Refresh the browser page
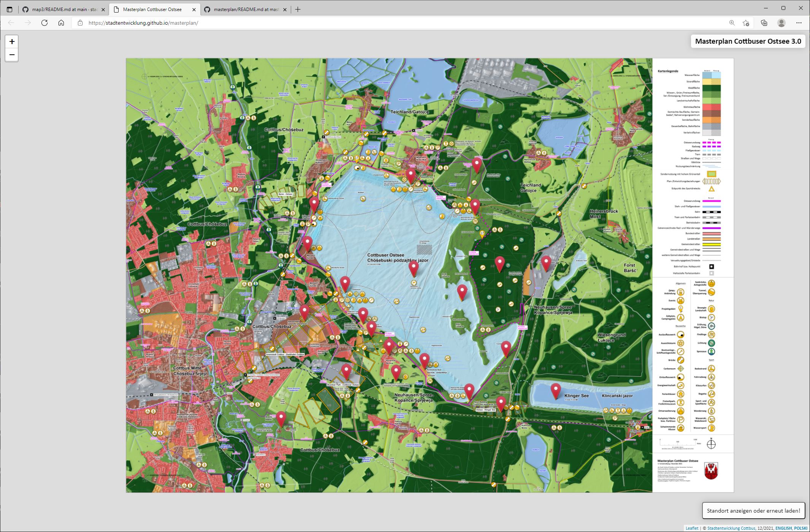810x532 pixels. point(44,23)
